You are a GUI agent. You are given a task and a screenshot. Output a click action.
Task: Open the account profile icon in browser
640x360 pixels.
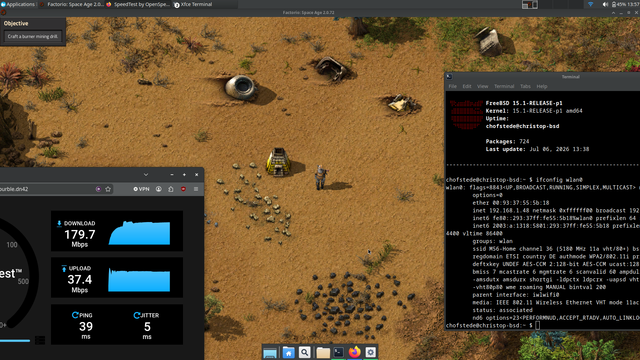tap(158, 189)
